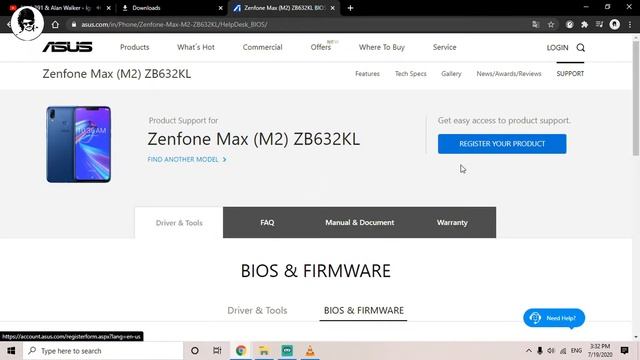Open the speedometer extension icon

click(569, 24)
